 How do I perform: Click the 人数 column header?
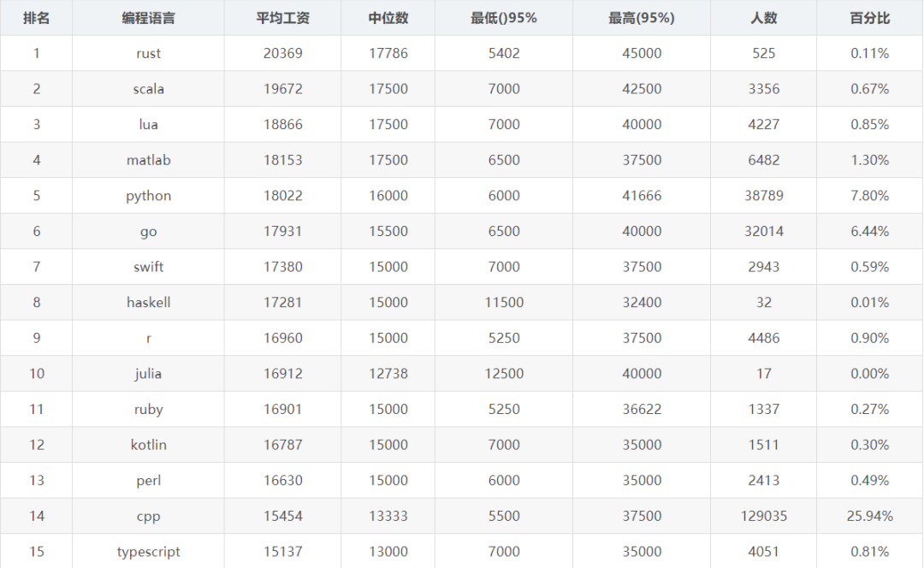[x=764, y=18]
